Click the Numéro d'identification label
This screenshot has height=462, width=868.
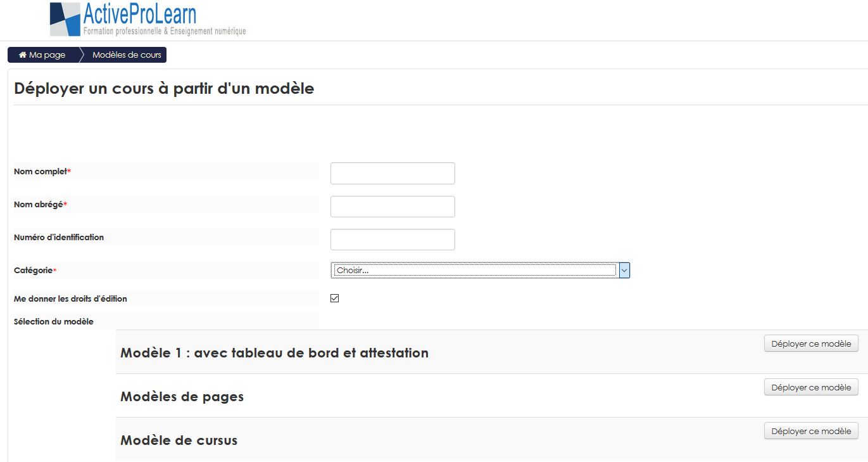pos(59,238)
